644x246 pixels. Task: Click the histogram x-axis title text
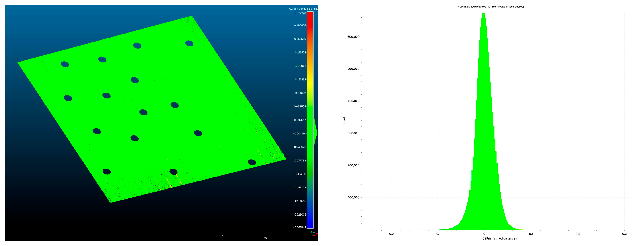point(499,238)
